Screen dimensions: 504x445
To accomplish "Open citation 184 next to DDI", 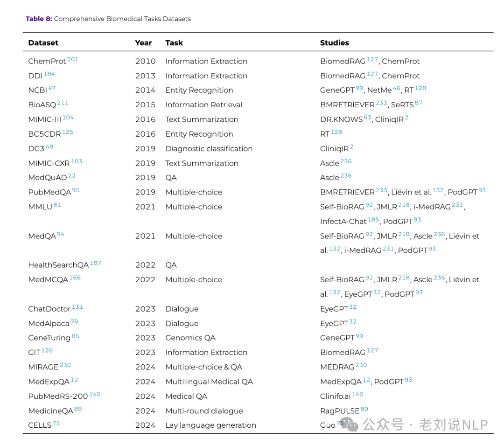I will click(x=49, y=74).
